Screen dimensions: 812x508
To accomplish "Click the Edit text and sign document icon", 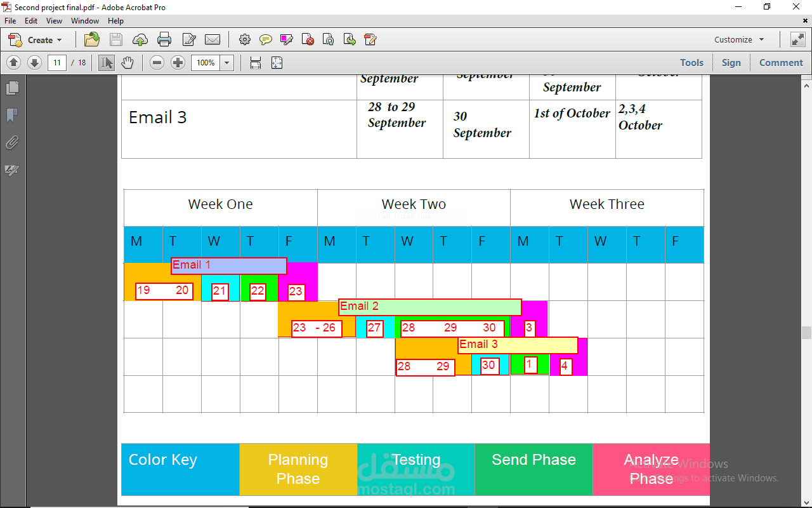I will 189,39.
